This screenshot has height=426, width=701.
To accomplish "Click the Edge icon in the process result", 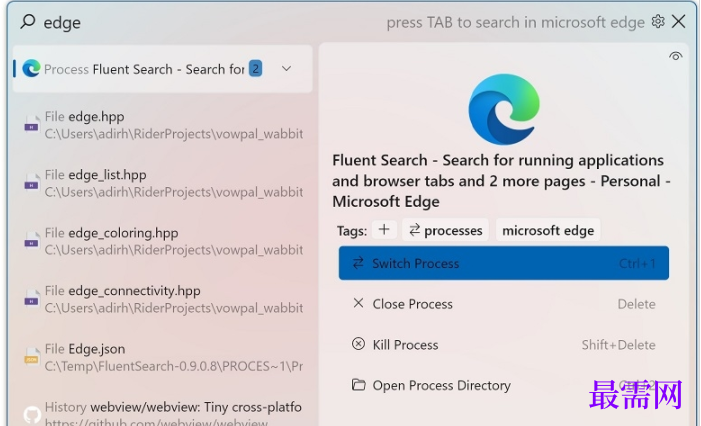I will (x=31, y=68).
